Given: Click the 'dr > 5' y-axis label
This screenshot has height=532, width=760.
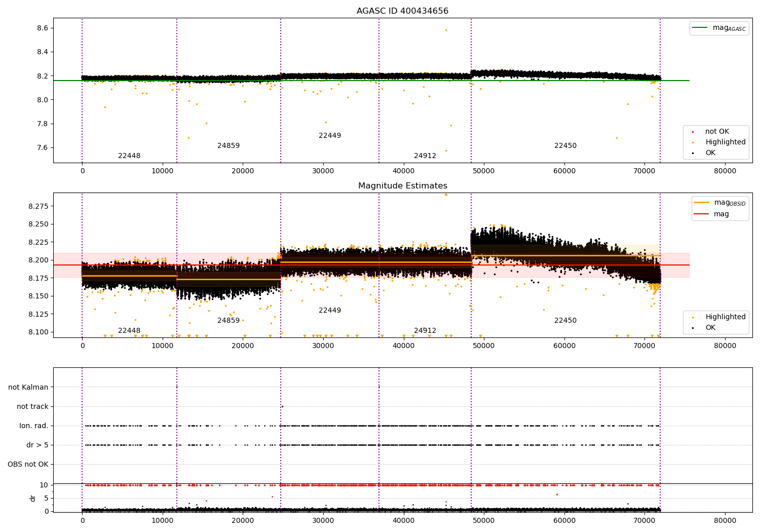Looking at the screenshot, I should pos(37,445).
